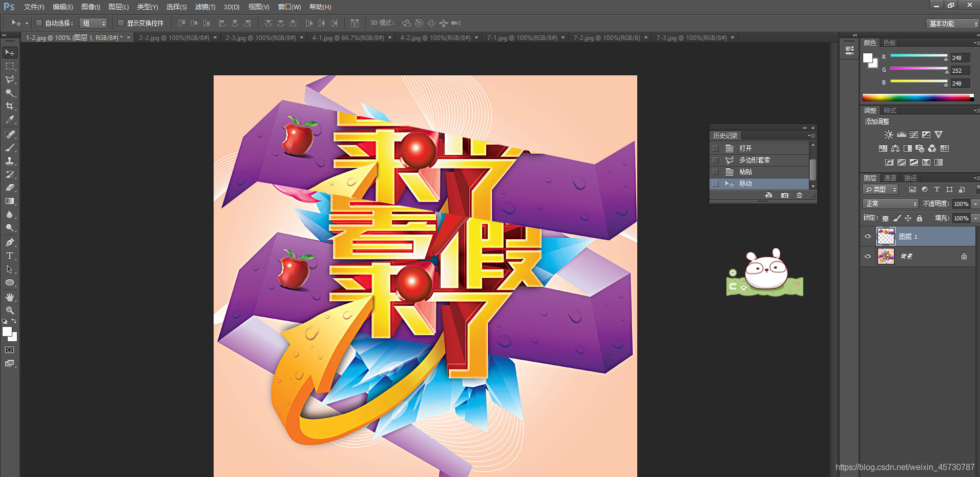Add a Photo Filter adjustment
Screen dimensions: 980x477
pyautogui.click(x=920, y=149)
